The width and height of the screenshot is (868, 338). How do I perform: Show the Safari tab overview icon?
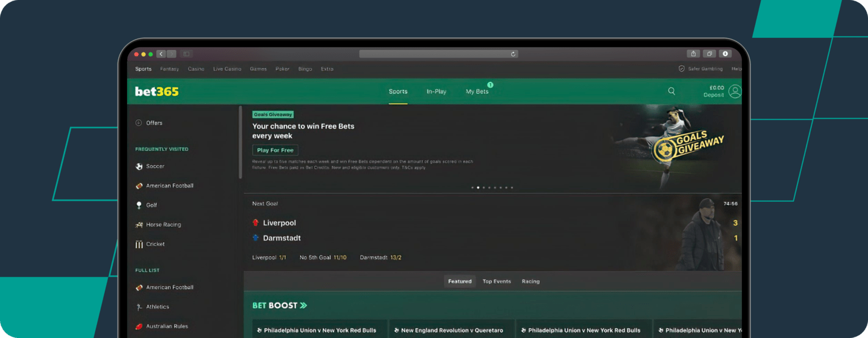(x=709, y=54)
